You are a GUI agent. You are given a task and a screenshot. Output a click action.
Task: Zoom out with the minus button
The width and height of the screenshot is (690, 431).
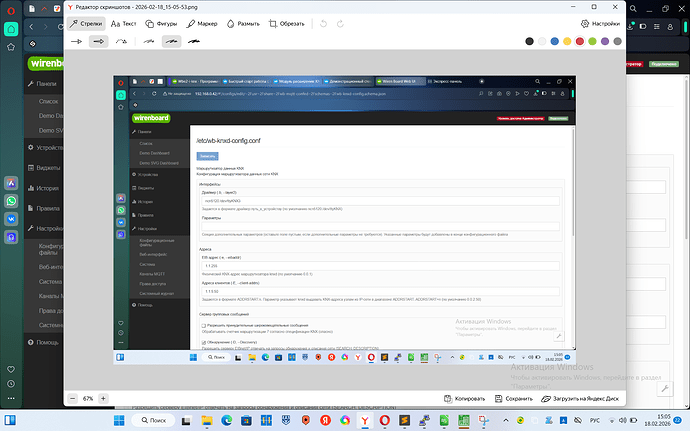pyautogui.click(x=73, y=398)
